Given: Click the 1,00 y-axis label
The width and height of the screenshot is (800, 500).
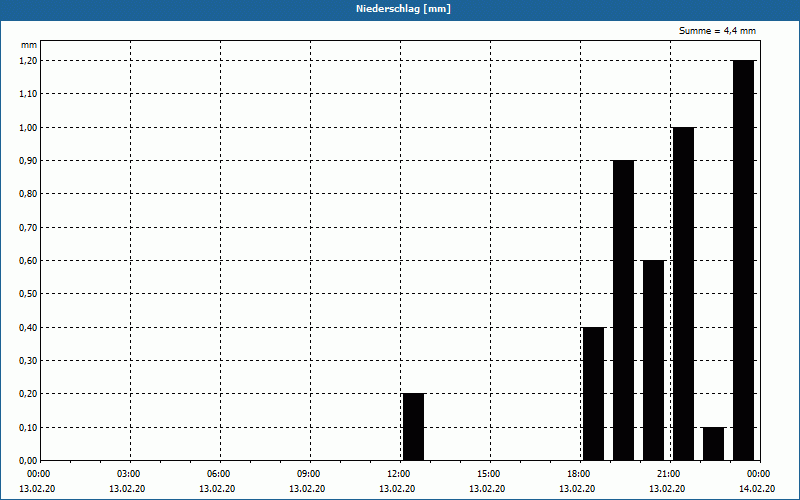Looking at the screenshot, I should click(x=28, y=128).
